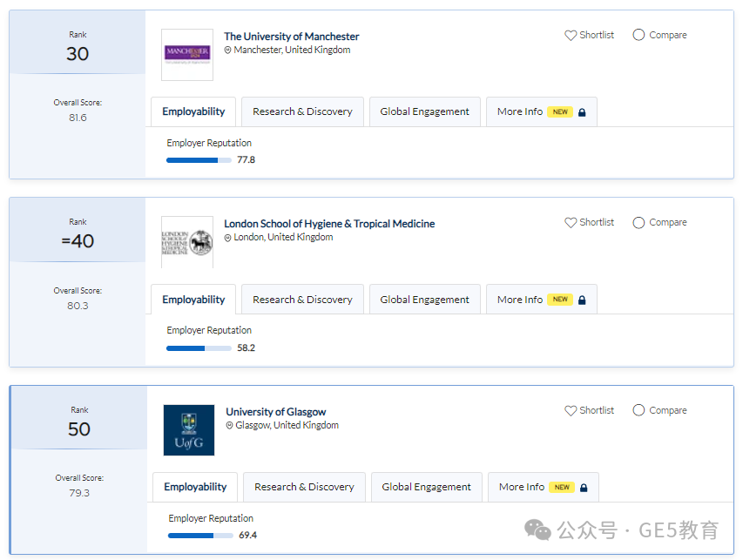The height and width of the screenshot is (560, 743).
Task: Open Manchester's Research & Discovery tab
Action: pos(302,111)
